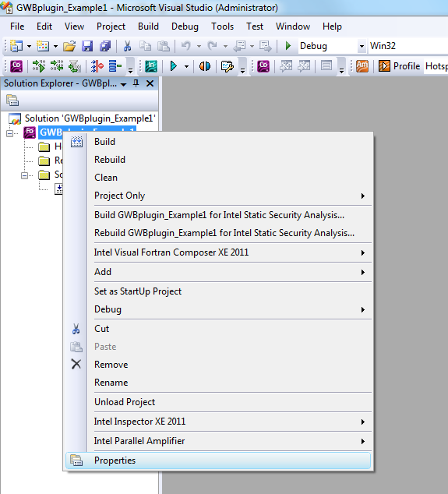448x494 pixels.
Task: Open the View menu
Action: tap(74, 26)
